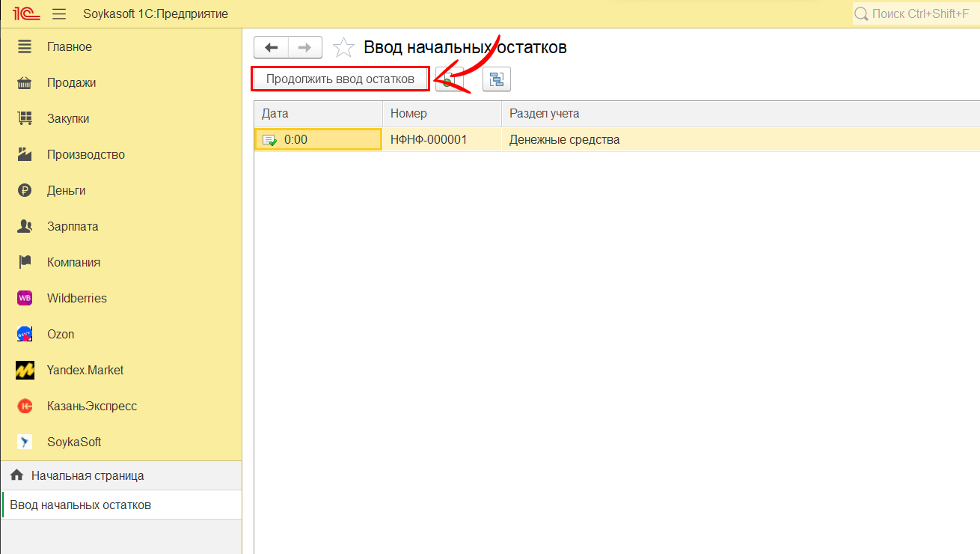Add page to favorites with star icon

tap(343, 47)
